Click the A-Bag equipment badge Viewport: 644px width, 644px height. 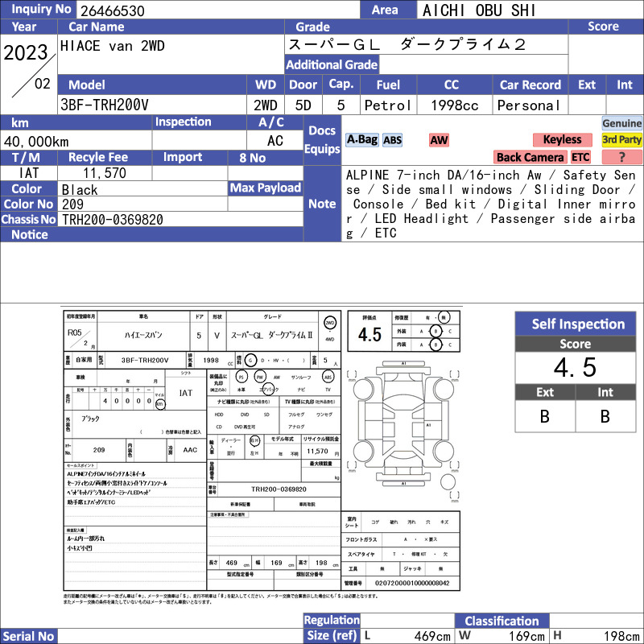361,139
